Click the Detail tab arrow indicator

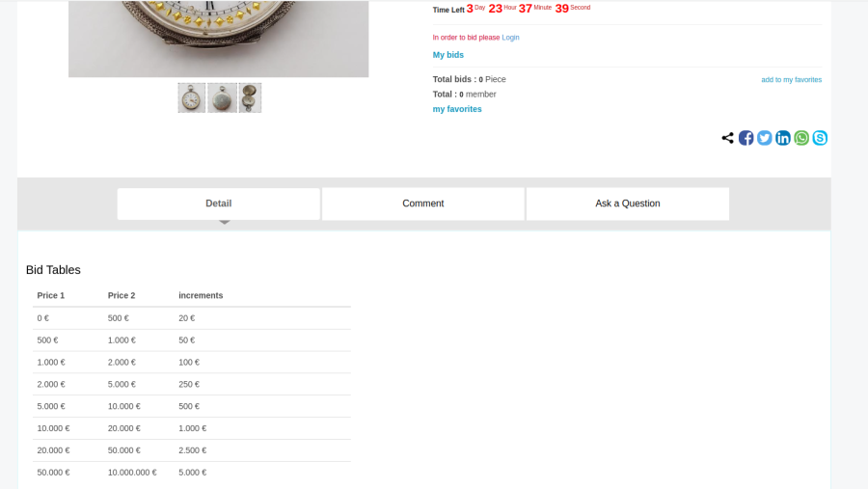pos(225,222)
